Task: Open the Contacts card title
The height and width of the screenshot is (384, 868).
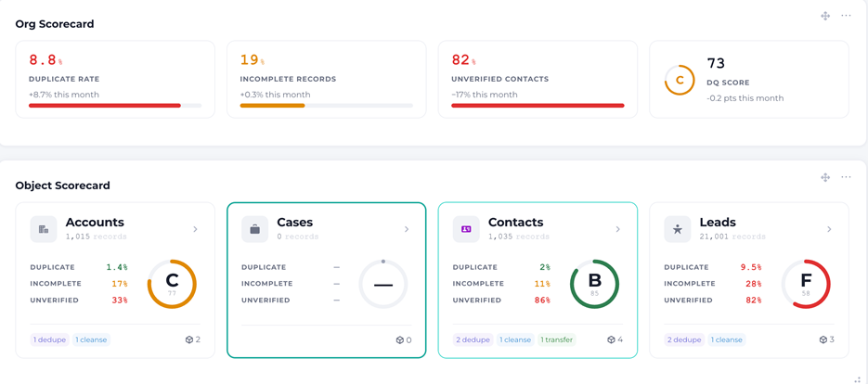Action: point(516,223)
